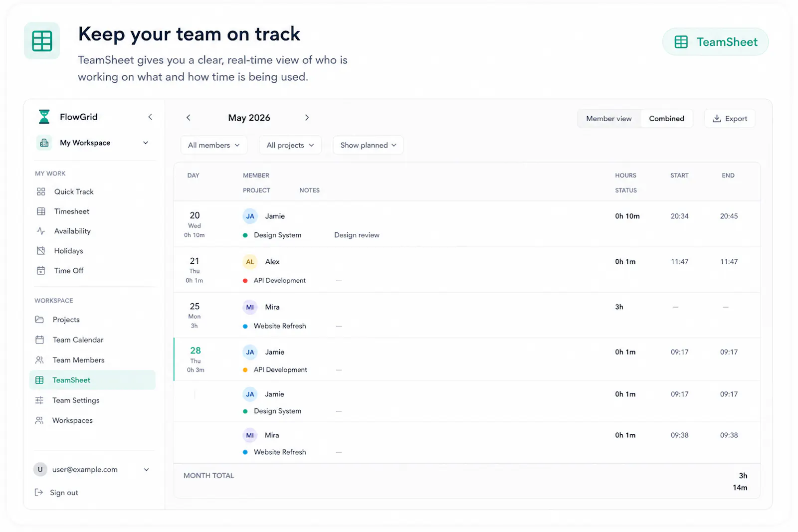Click the Design review note

(357, 235)
